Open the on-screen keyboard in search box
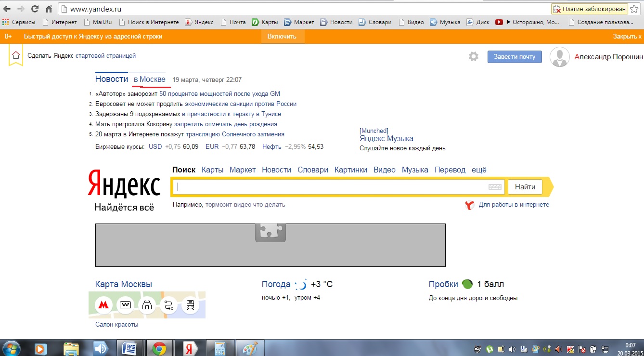 (495, 187)
